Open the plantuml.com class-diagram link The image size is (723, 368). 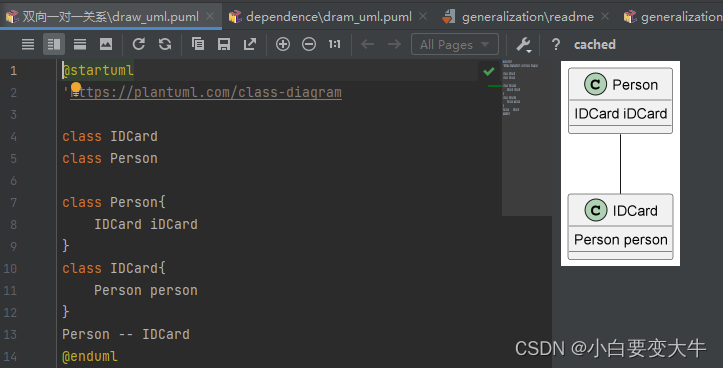point(206,92)
